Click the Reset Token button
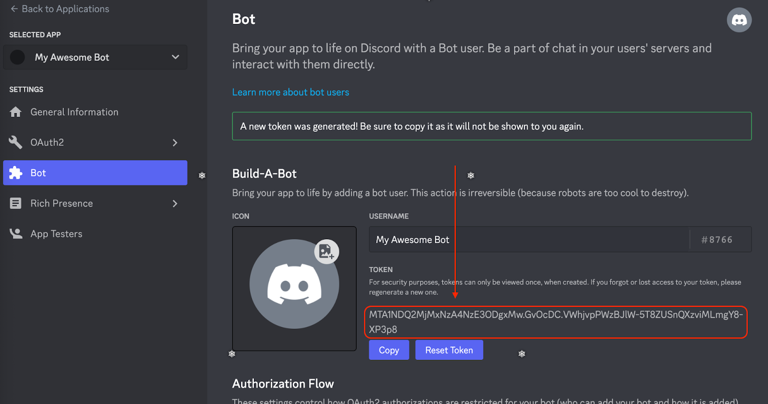The image size is (768, 404). tap(449, 350)
